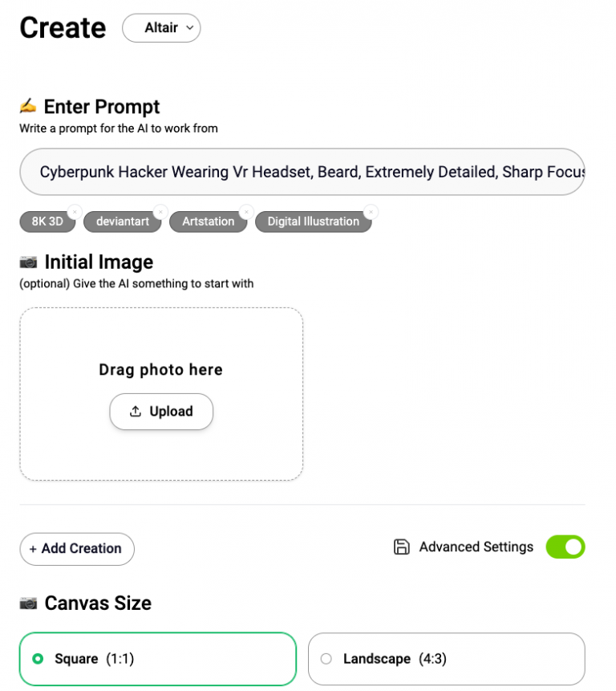Remove the deviantart tag
This screenshot has width=616, height=691.
tap(160, 212)
